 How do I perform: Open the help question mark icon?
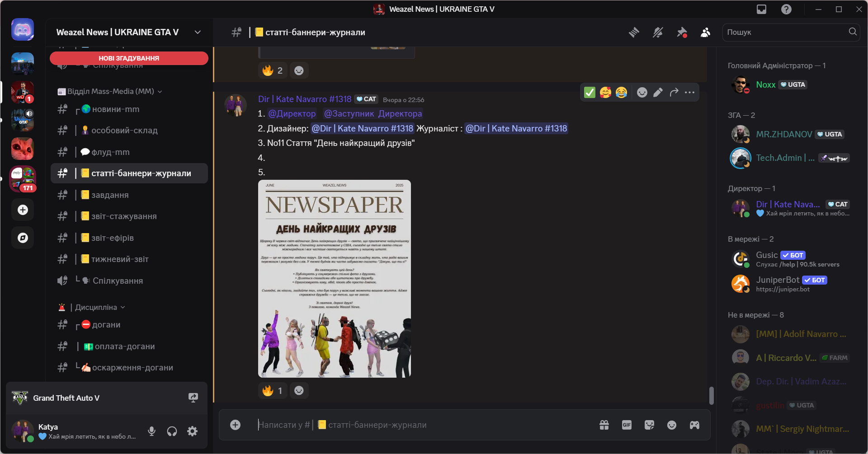click(x=786, y=9)
